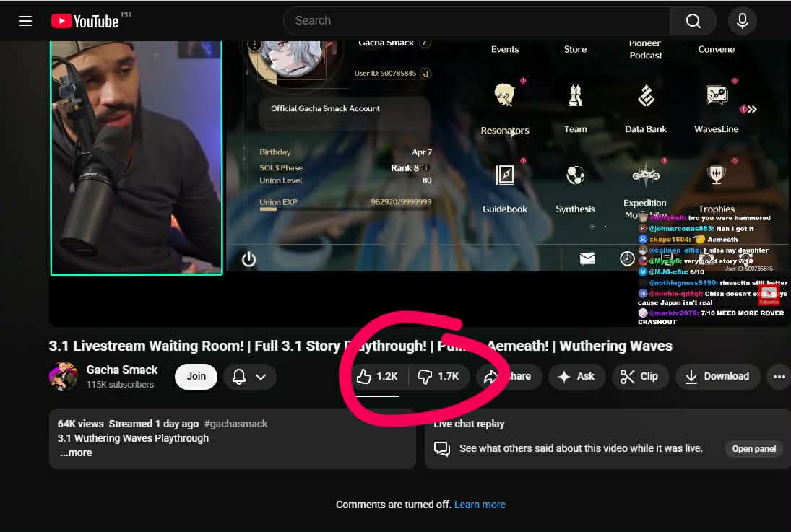Expand description with ...more

click(76, 453)
